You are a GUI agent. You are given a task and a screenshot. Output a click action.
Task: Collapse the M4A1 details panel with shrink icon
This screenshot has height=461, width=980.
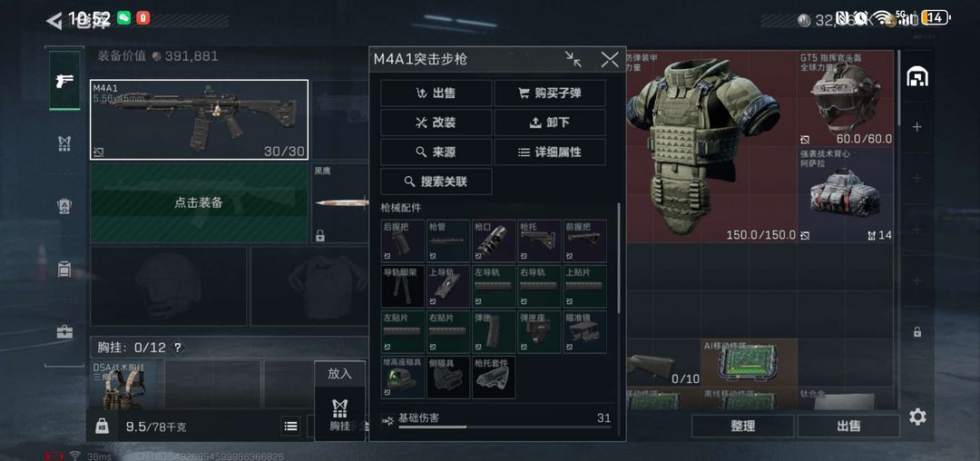(573, 59)
